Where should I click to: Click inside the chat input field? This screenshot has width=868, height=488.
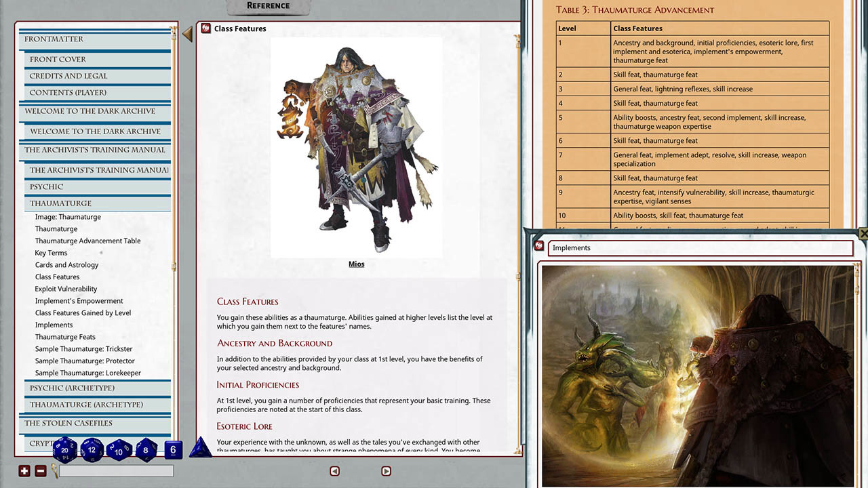tap(115, 470)
